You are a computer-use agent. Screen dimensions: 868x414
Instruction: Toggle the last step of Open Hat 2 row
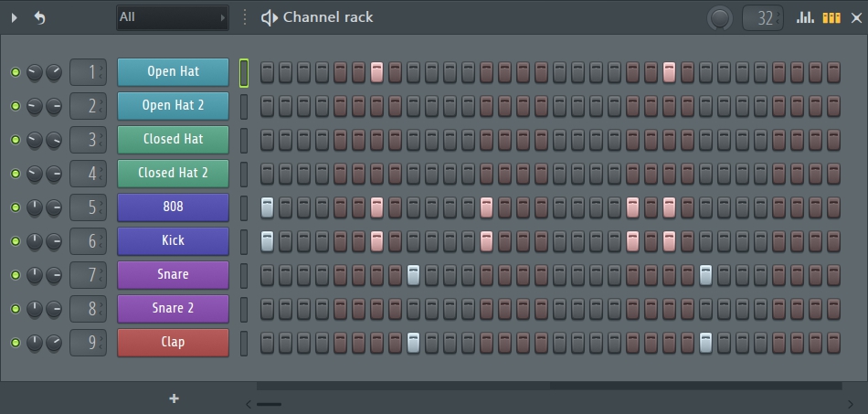[x=833, y=106]
